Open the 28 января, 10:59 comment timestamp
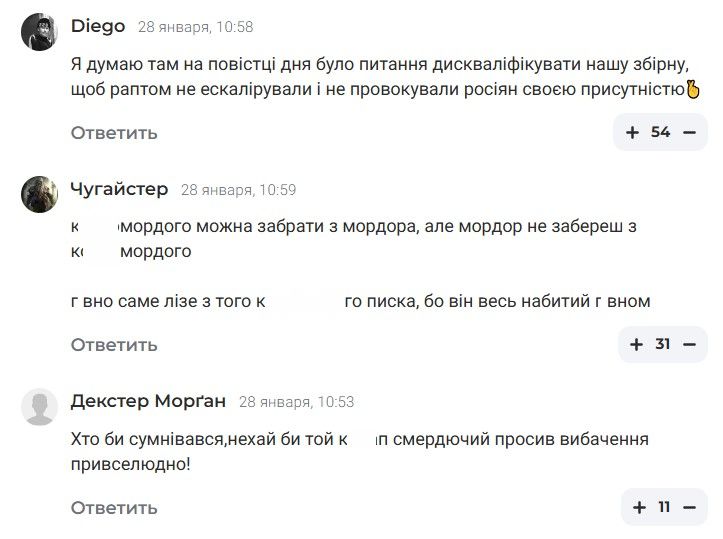723x539 pixels. (x=238, y=190)
